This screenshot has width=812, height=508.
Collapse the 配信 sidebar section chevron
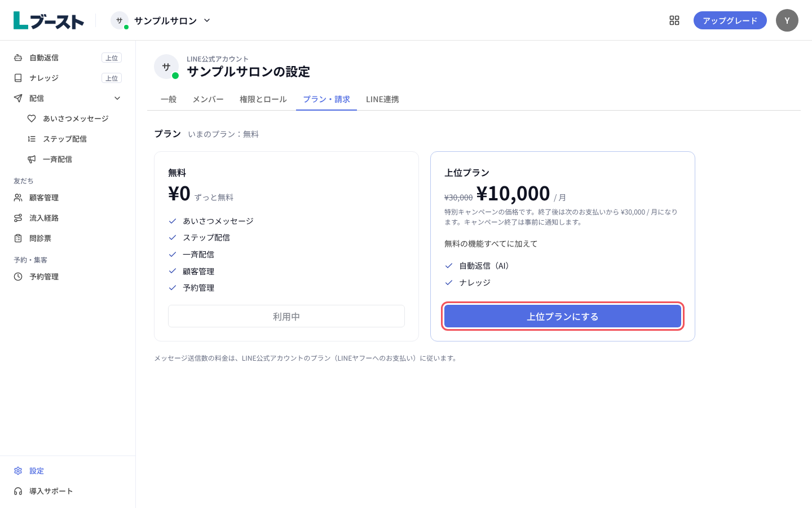tap(117, 98)
